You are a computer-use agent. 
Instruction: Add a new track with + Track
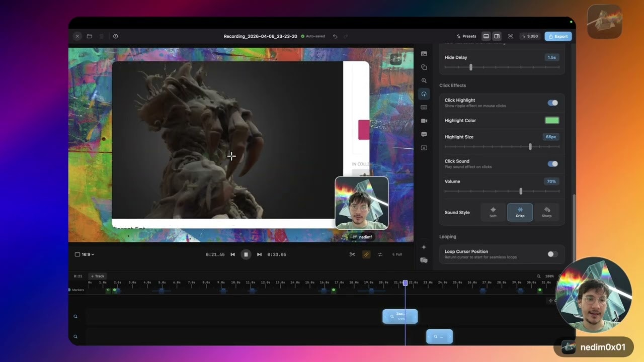tap(98, 276)
